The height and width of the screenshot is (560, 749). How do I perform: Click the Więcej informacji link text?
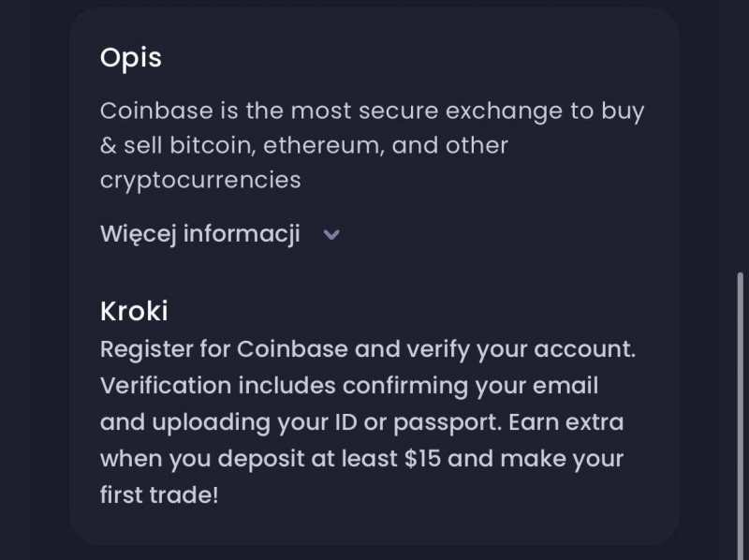pyautogui.click(x=199, y=234)
